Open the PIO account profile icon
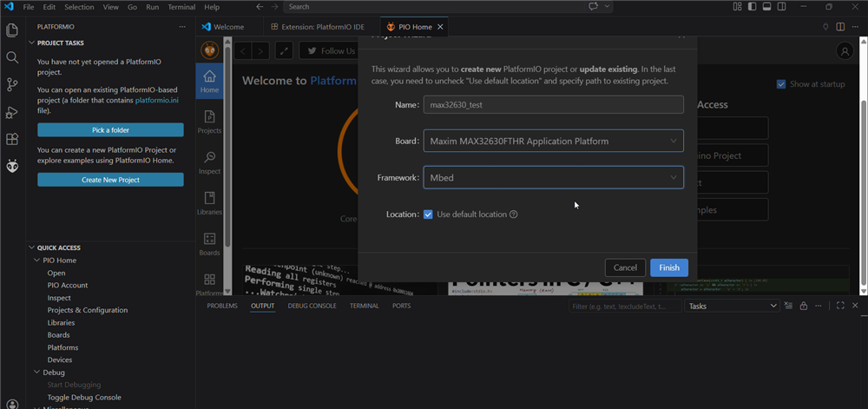 pyautogui.click(x=845, y=51)
